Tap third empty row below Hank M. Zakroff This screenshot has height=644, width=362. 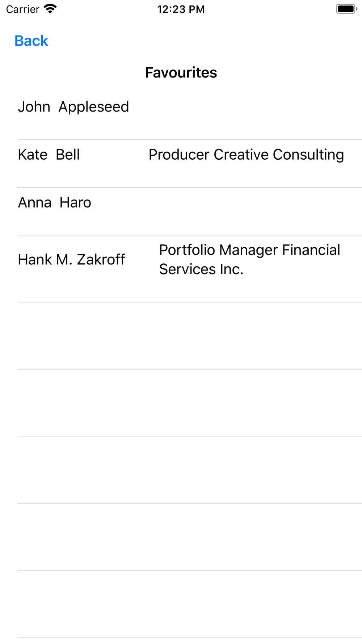190,470
